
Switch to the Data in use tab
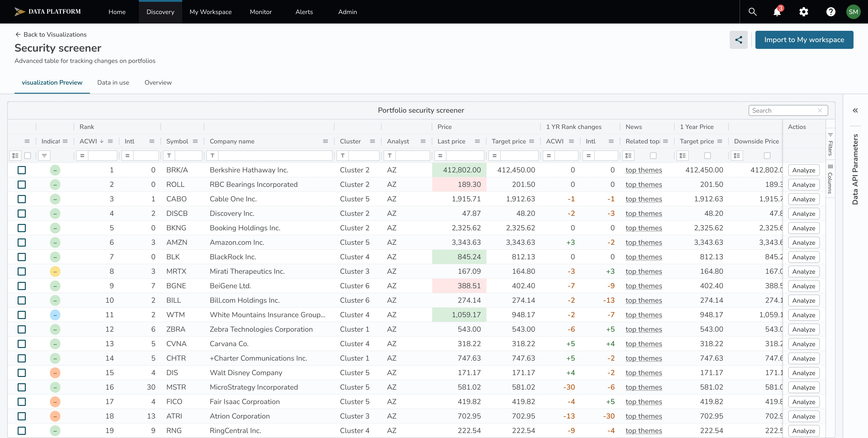pos(113,83)
